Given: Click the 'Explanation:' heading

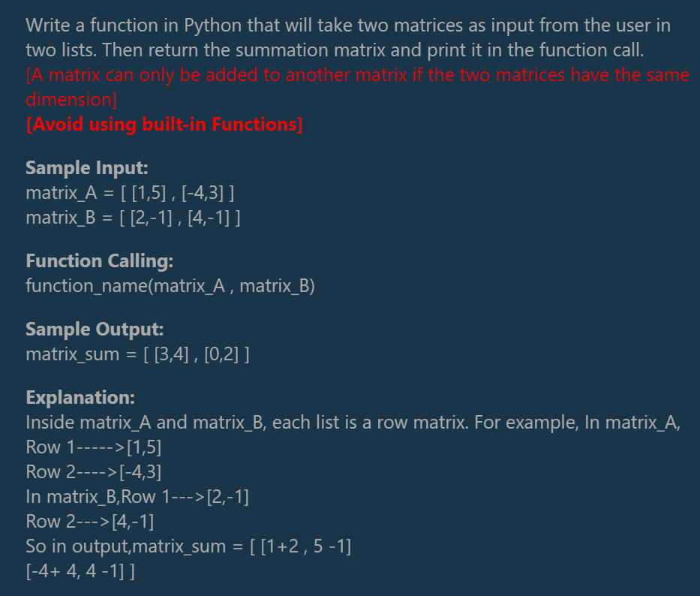Looking at the screenshot, I should 80,398.
